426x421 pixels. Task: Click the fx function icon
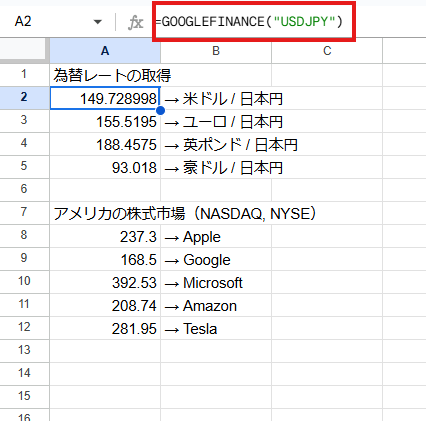coord(135,23)
